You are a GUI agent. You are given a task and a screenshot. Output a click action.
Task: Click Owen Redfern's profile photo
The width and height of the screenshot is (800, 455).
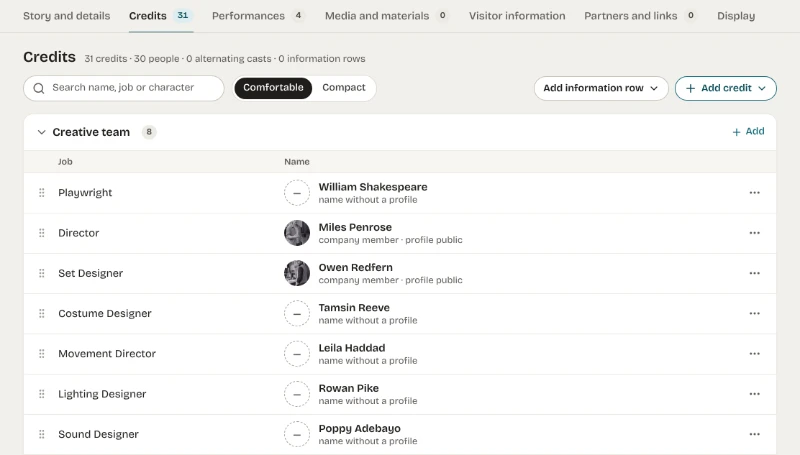click(297, 273)
